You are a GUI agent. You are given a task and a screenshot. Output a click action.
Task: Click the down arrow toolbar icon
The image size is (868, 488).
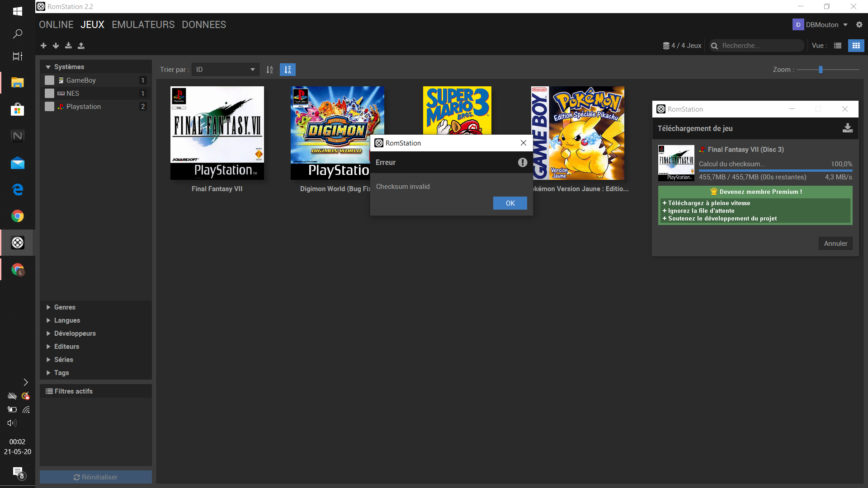coord(56,46)
